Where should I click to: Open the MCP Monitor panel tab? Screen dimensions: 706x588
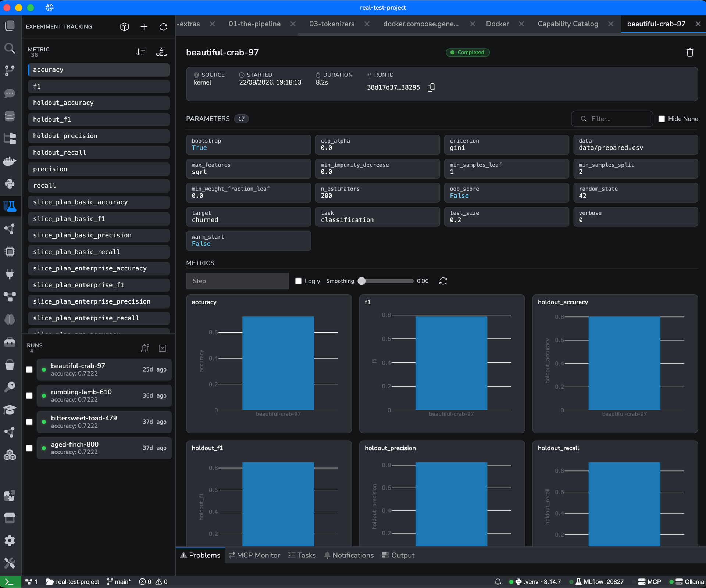pyautogui.click(x=254, y=555)
